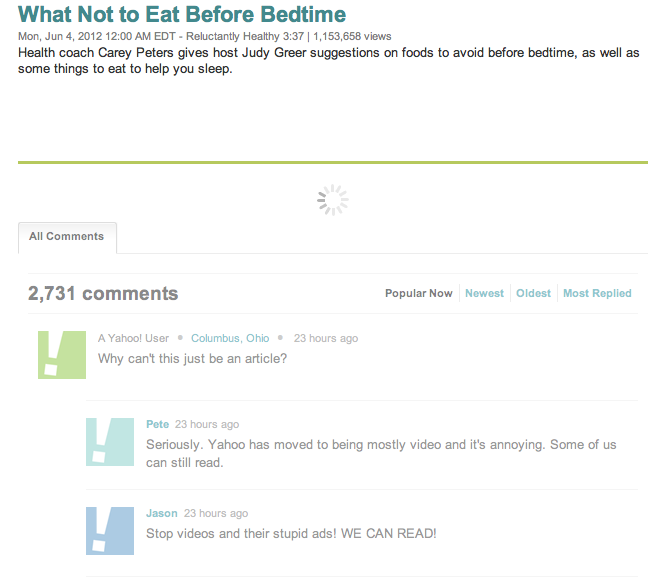Click the 2,731 comments heading
The height and width of the screenshot is (580, 656).
[103, 294]
